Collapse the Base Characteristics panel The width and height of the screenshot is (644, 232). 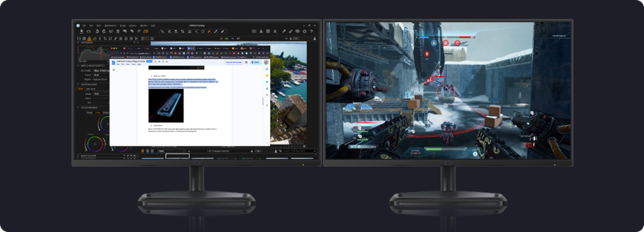78,66
